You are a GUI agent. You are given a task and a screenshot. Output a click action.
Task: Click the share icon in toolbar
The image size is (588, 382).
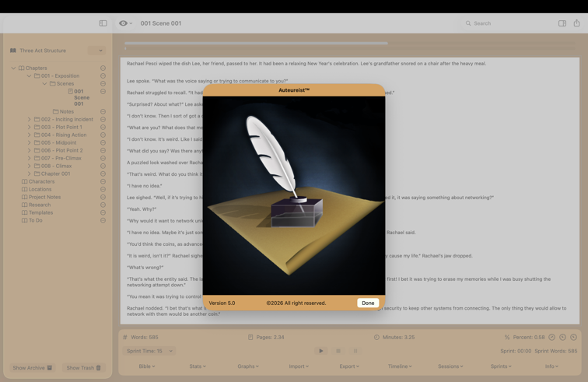tap(576, 23)
